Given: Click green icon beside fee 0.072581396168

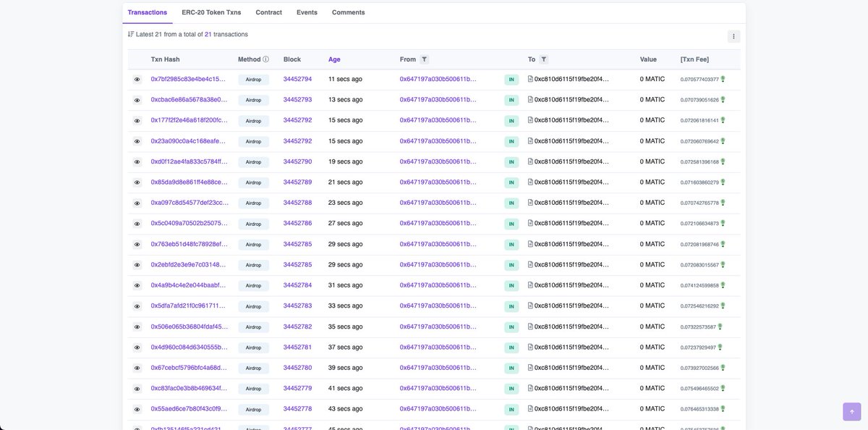Looking at the screenshot, I should click(x=723, y=161).
